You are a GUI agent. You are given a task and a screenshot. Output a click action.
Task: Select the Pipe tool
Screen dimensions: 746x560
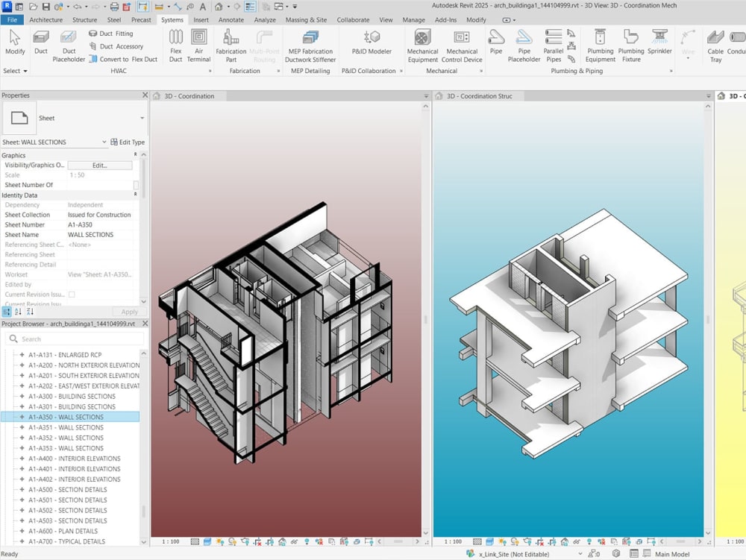(496, 43)
